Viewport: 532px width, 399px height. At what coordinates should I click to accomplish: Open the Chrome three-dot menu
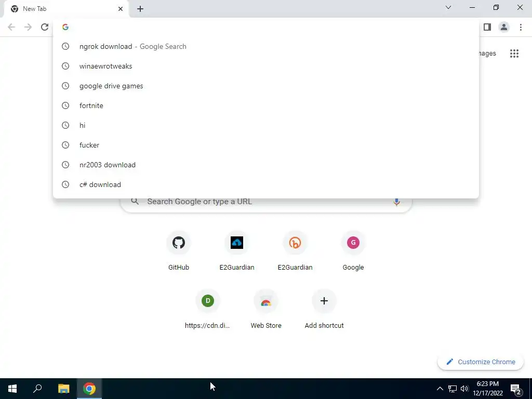coord(521,27)
